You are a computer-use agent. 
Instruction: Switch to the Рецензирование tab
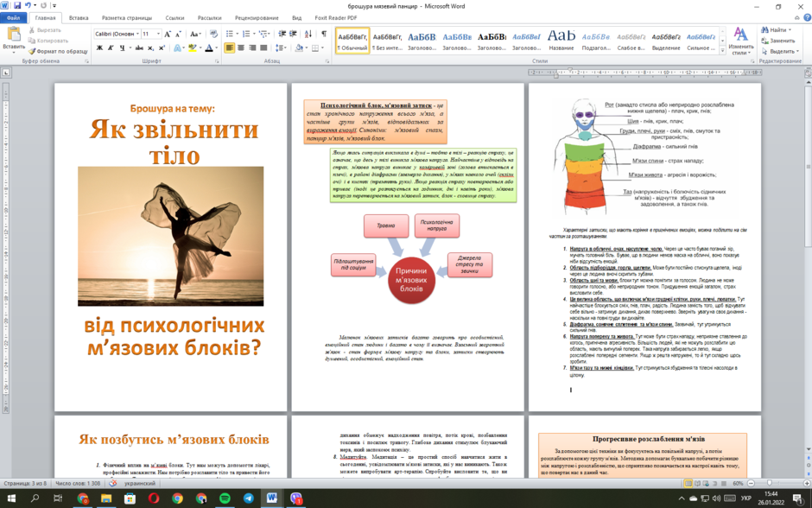pos(257,17)
